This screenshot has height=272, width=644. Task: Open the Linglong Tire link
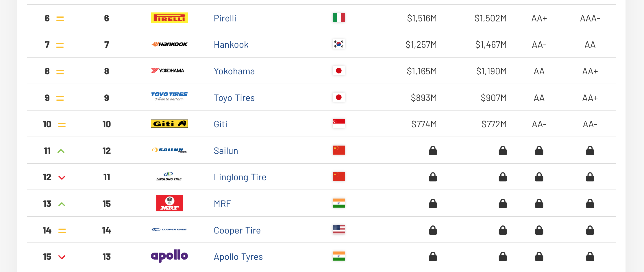tap(240, 177)
